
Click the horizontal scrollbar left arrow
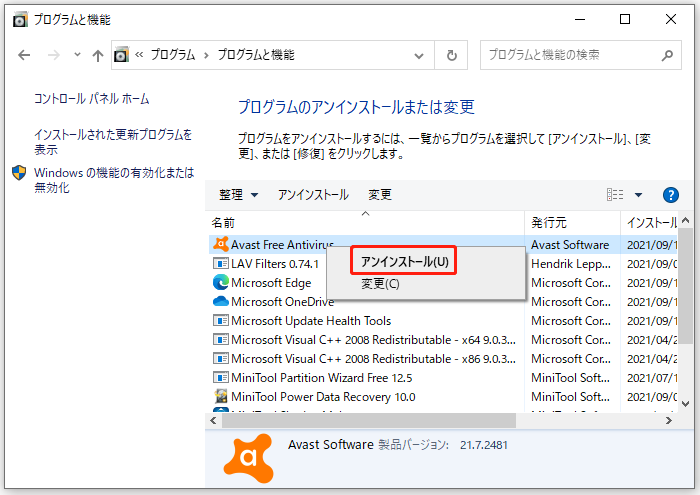click(213, 420)
